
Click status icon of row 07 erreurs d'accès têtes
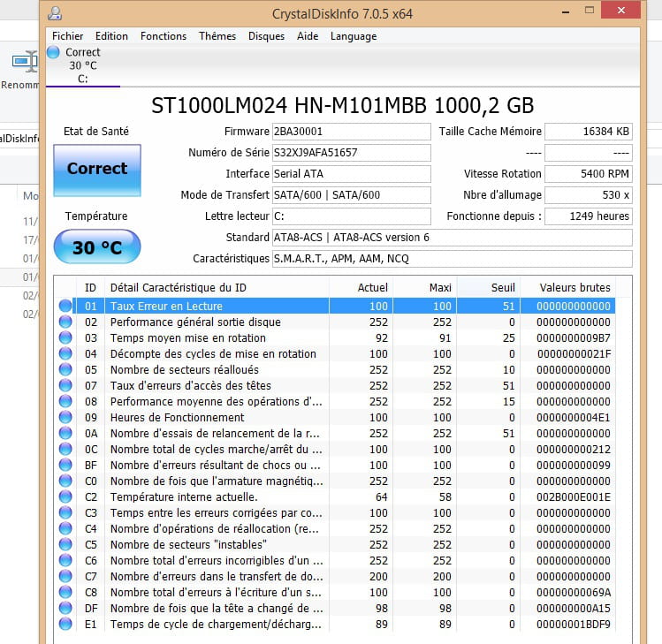(x=65, y=385)
